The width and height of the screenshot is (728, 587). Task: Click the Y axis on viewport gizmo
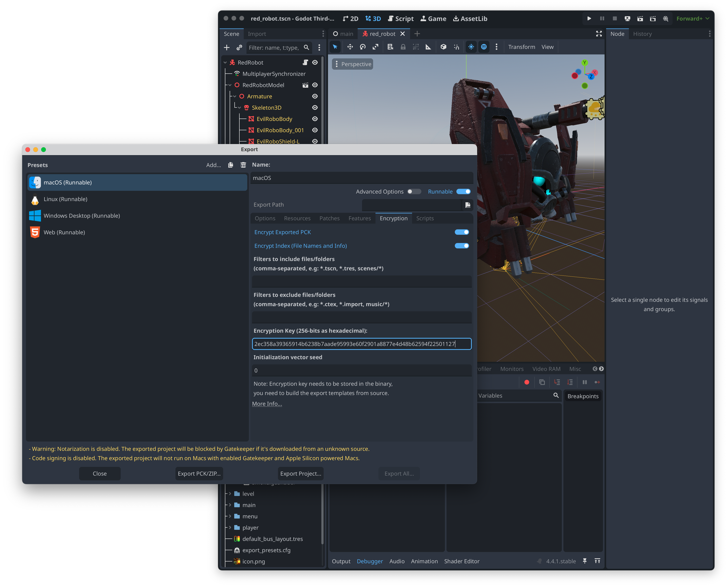pyautogui.click(x=584, y=63)
